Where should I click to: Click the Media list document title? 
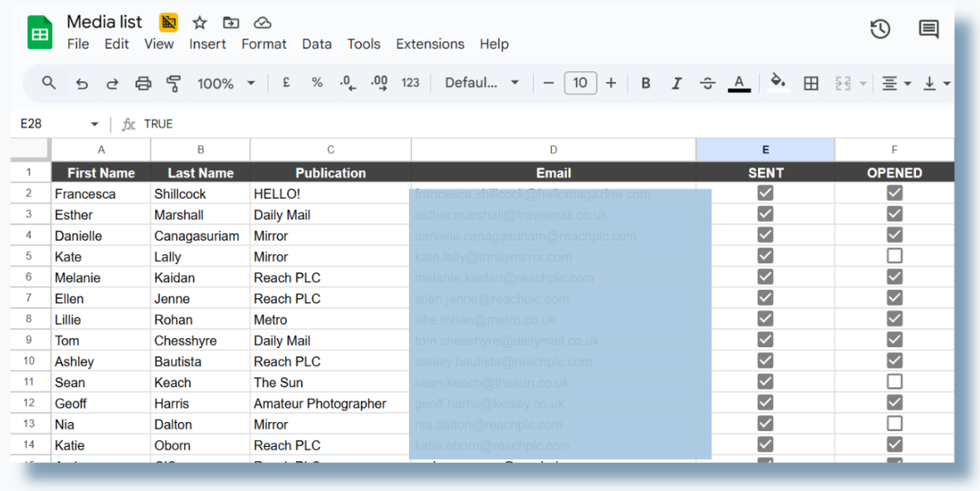point(105,22)
